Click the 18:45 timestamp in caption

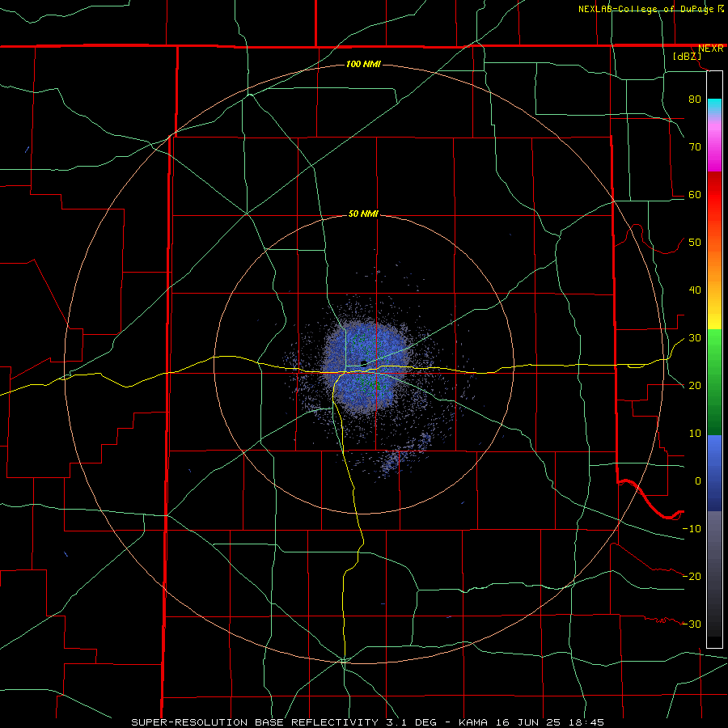tap(586, 722)
